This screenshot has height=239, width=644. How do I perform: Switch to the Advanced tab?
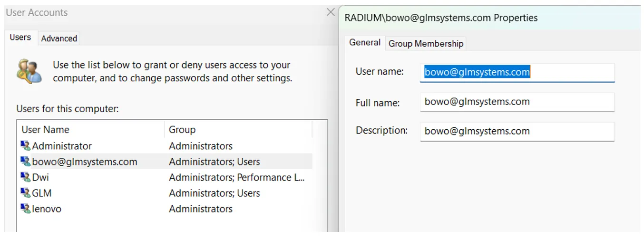click(x=59, y=38)
